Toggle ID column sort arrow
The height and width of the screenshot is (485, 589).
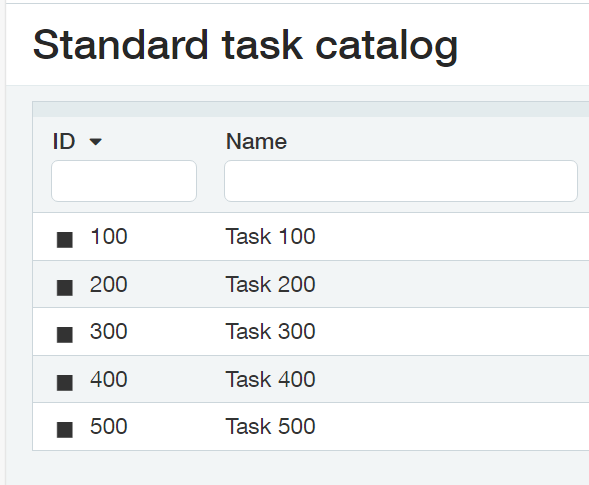click(x=95, y=142)
